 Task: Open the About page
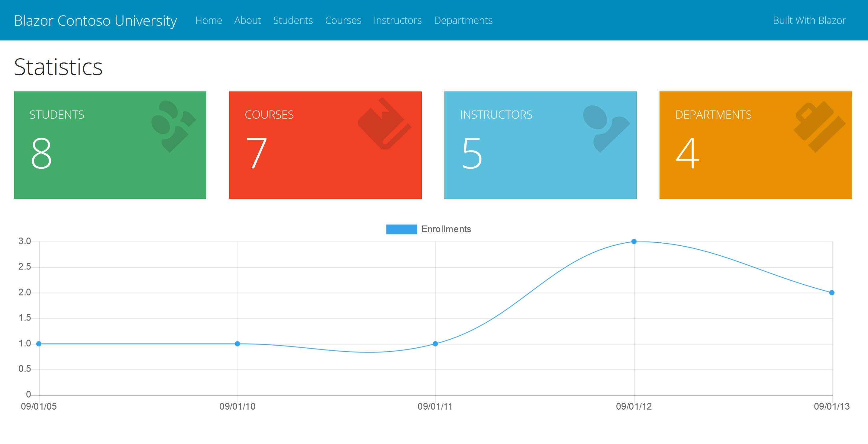(247, 21)
